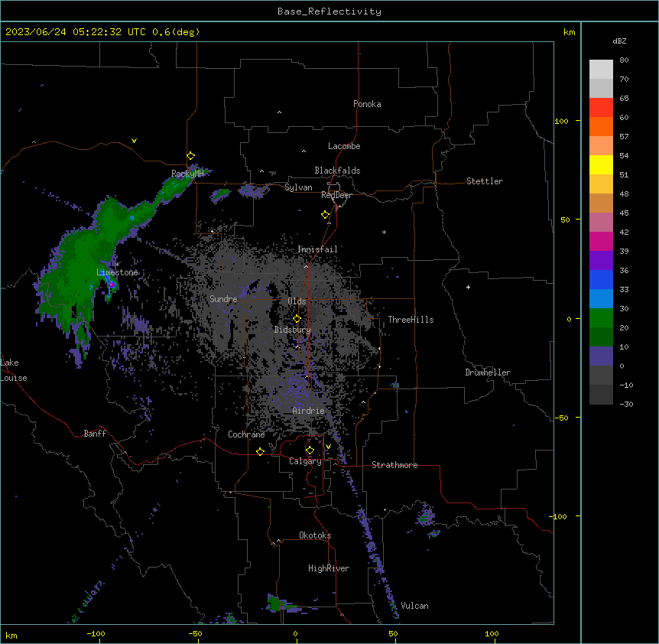Pick the red 60-65 dBZ legend swatch
This screenshot has height=644, width=659.
click(601, 107)
